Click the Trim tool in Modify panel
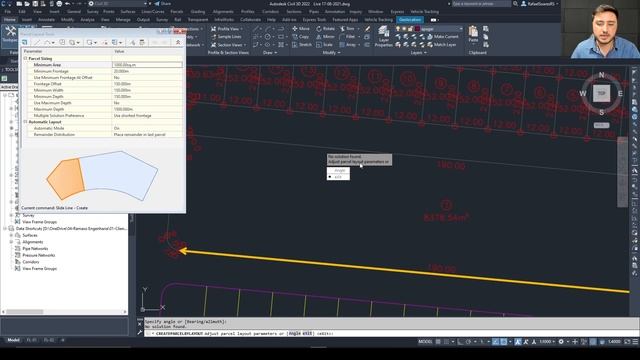This screenshot has height=360, width=640. (x=347, y=29)
